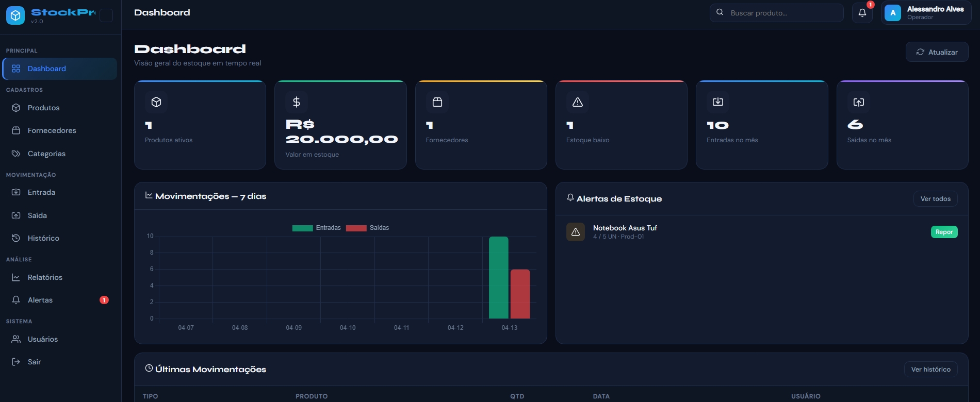This screenshot has height=402, width=980.
Task: Go to Fornecedores page
Action: [x=52, y=130]
